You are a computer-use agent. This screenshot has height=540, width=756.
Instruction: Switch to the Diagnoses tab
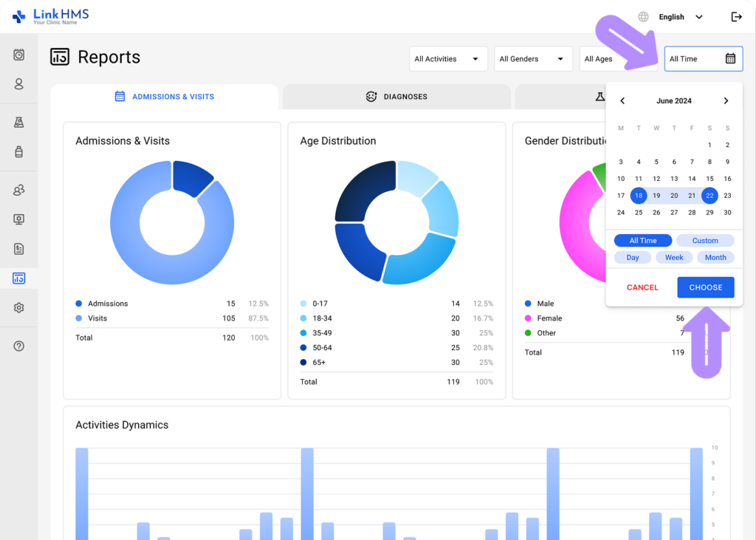coord(396,96)
